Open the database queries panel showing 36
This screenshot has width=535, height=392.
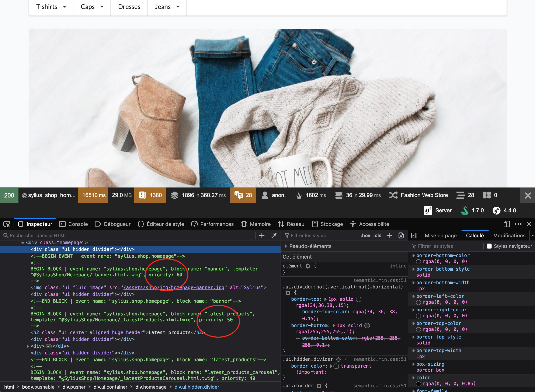(x=358, y=195)
